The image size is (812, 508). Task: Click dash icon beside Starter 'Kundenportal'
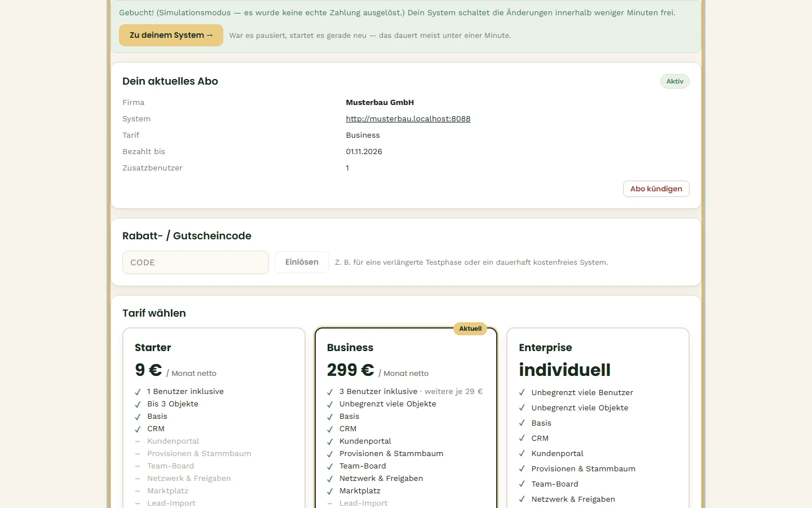coord(138,441)
